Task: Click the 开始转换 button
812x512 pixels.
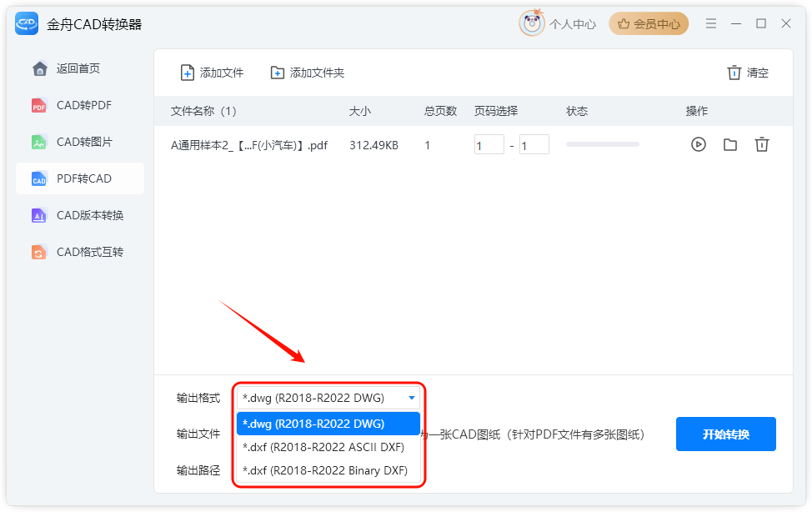Action: coord(725,434)
